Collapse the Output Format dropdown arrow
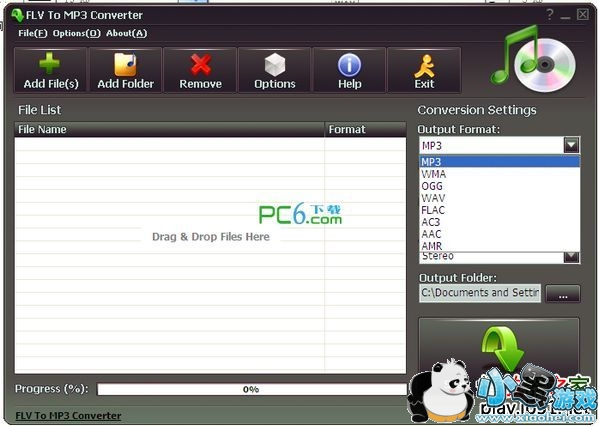Viewport: 599px width, 426px height. (x=571, y=145)
